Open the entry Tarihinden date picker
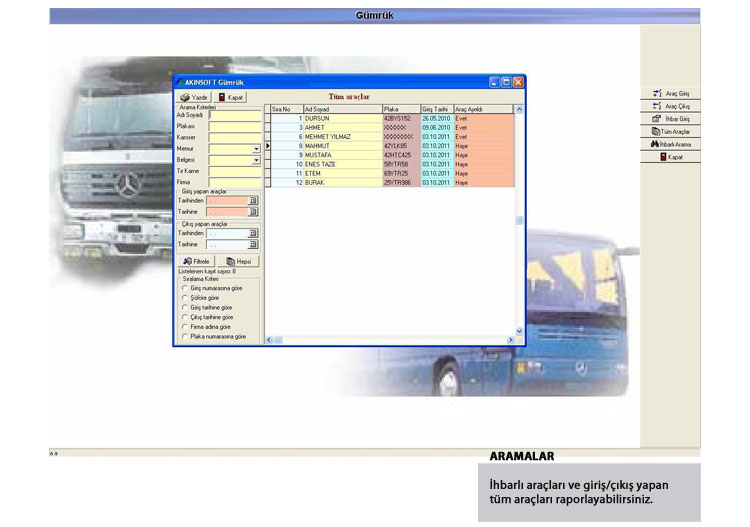750x527 pixels. [x=253, y=201]
